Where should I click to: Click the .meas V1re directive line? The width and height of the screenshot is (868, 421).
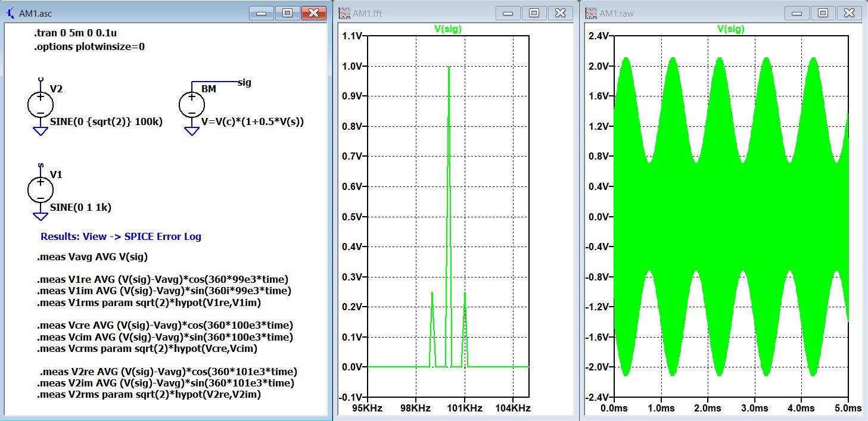click(163, 279)
